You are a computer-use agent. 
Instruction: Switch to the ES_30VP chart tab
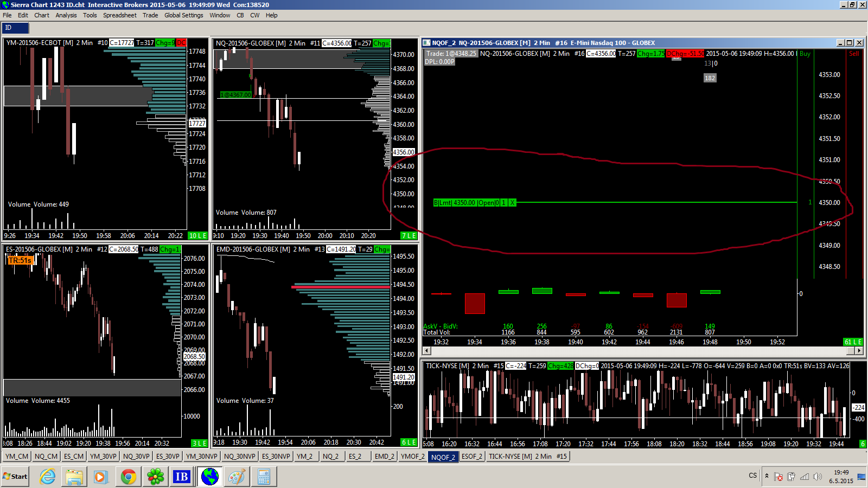[x=168, y=457]
